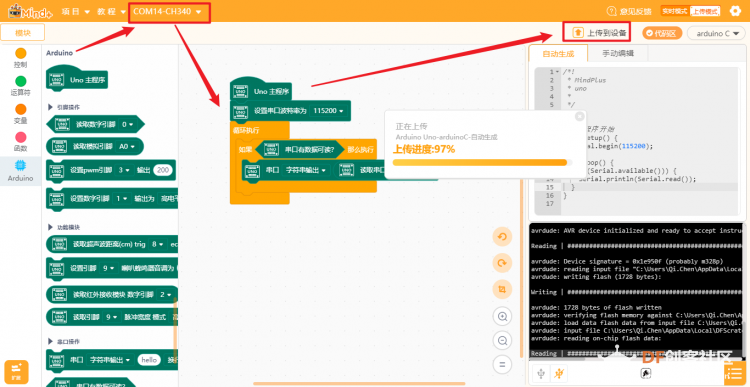Open palette 字符串输出 dropdown next to hello
750x387 pixels.
click(x=110, y=360)
